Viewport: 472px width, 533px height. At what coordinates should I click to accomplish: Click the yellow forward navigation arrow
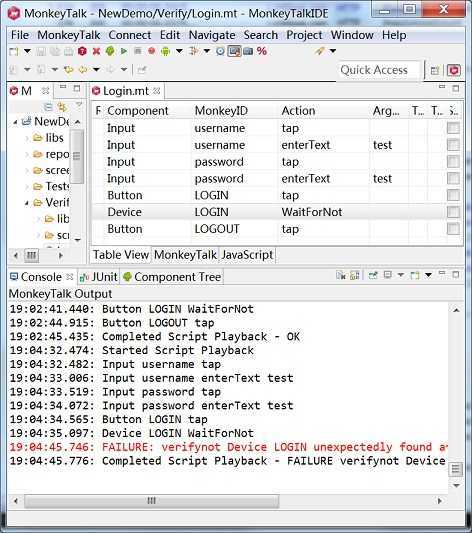pyautogui.click(x=83, y=70)
